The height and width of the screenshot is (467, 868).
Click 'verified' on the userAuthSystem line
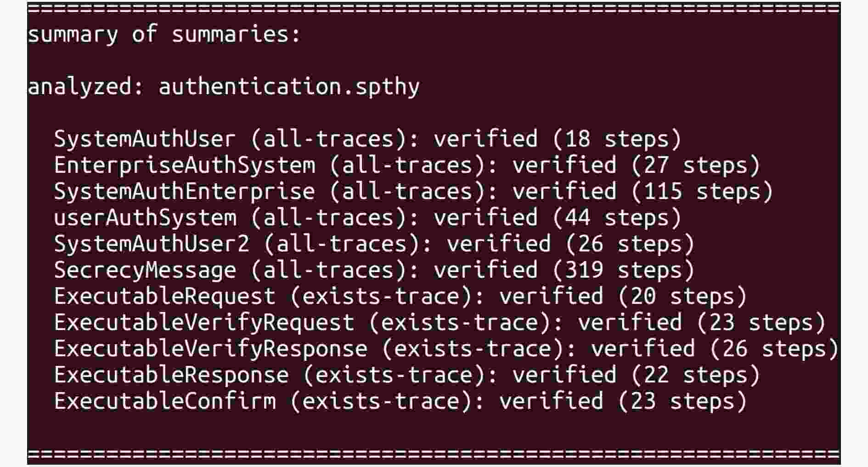coord(485,218)
